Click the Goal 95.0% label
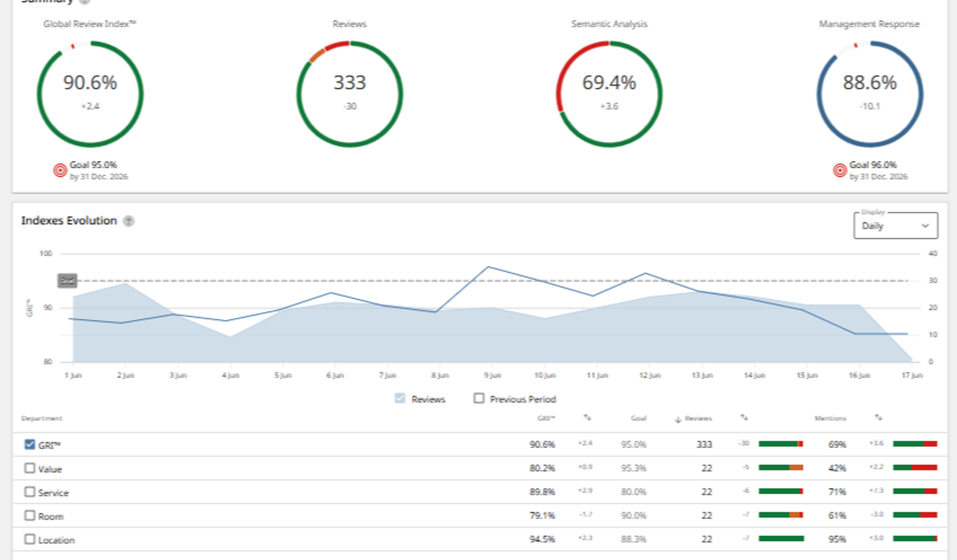The image size is (957, 560). pos(93,165)
